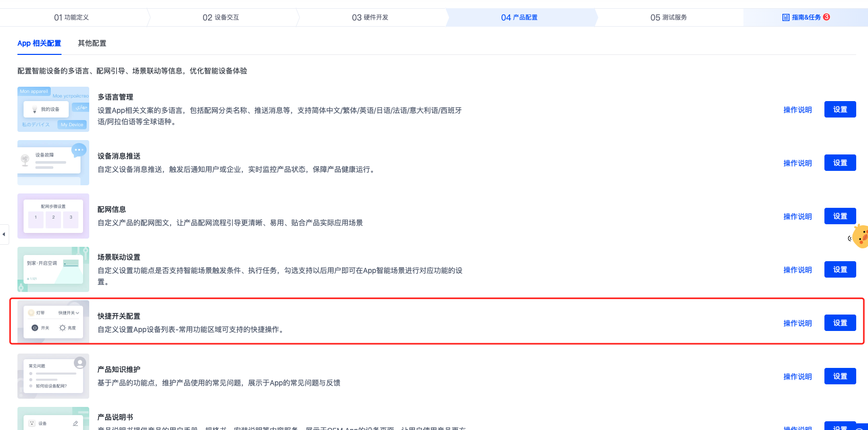Open step 05 测试服务

tap(669, 17)
